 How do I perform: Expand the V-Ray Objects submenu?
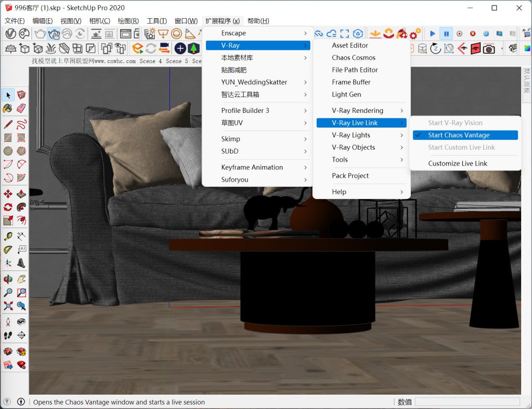[x=362, y=147]
